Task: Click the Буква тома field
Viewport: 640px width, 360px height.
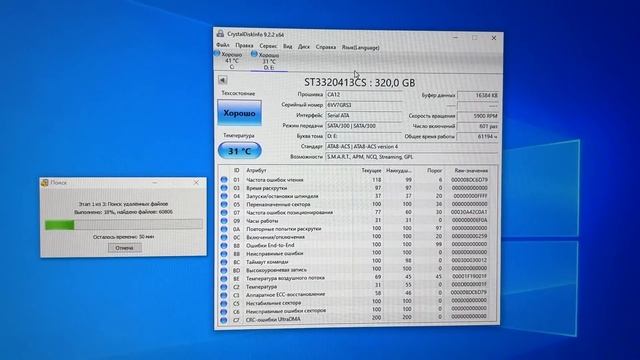Action: click(364, 136)
